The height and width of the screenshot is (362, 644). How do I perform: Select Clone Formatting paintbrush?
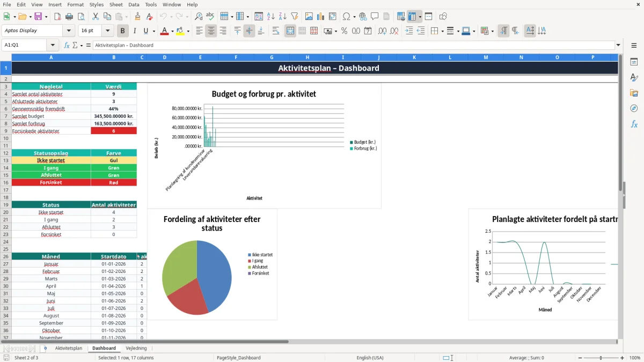[x=138, y=17]
